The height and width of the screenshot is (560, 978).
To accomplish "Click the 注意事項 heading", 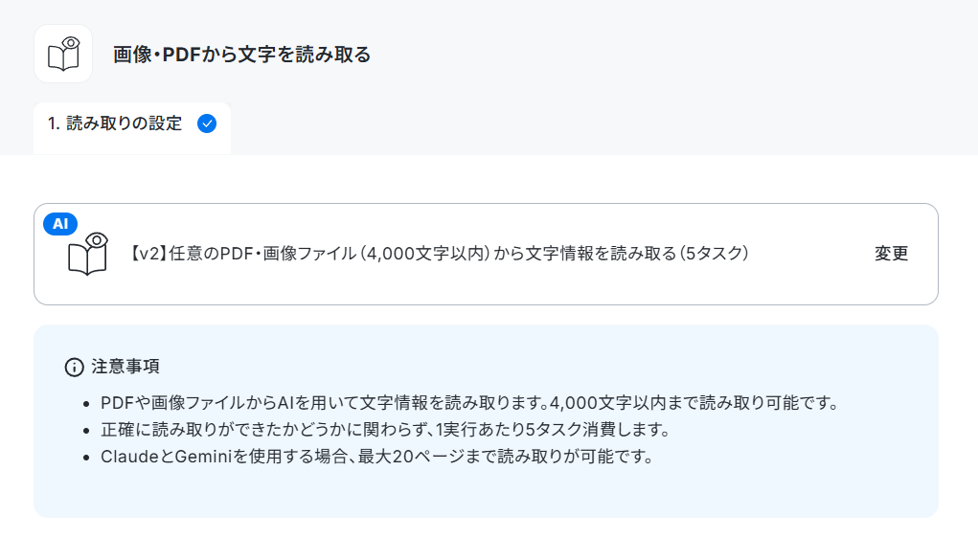I will click(125, 366).
